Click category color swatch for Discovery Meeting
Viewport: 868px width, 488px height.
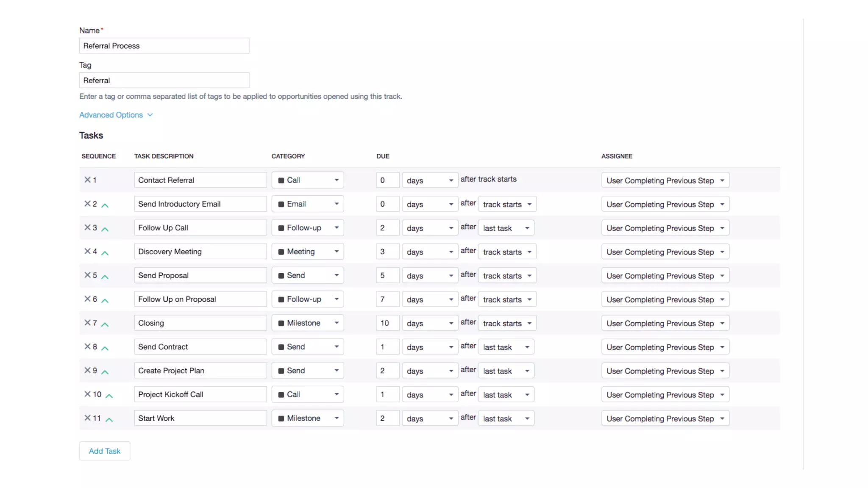[281, 252]
